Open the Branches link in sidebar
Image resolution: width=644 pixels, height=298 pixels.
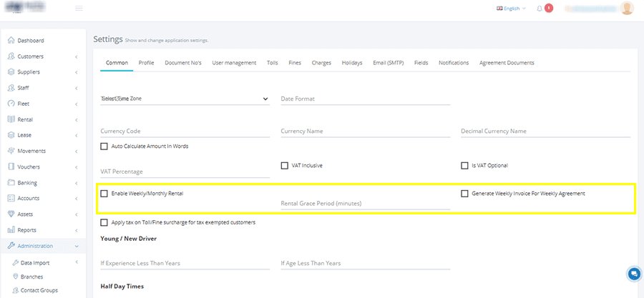(x=31, y=277)
